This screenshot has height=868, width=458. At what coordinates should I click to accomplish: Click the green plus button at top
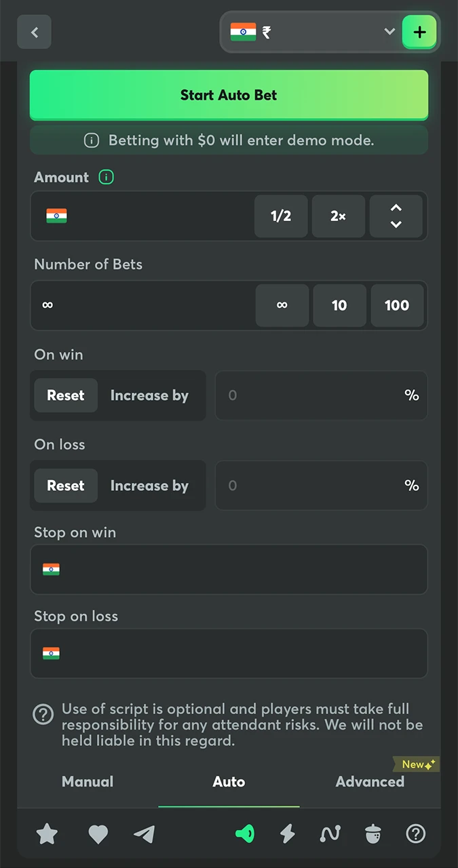coord(419,32)
